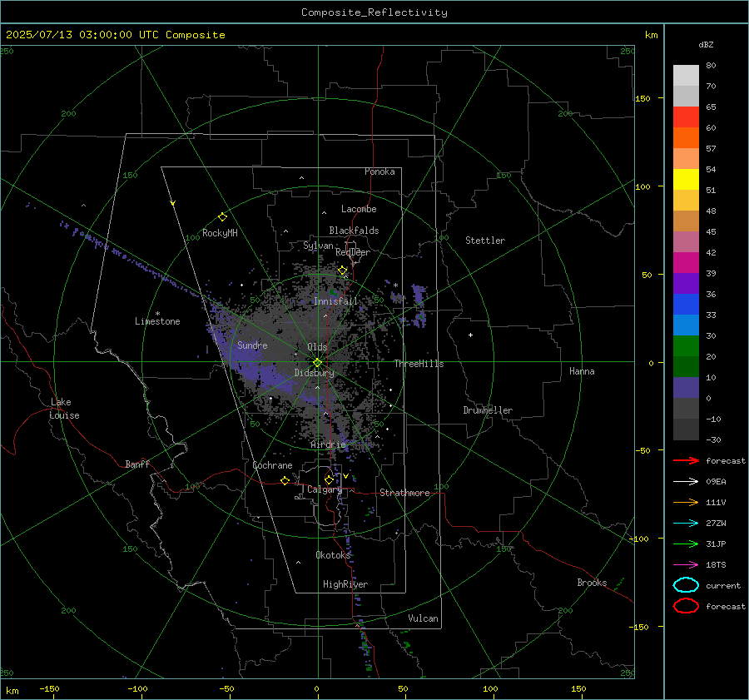The image size is (749, 700).
Task: Click the Innisfail city label
Action: click(335, 301)
